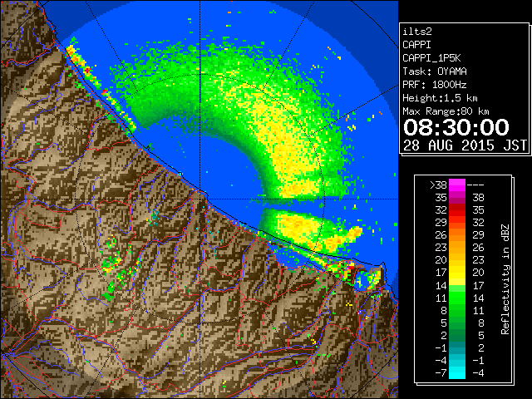Select the Height:1.5 km text
The width and height of the screenshot is (532, 399).
pos(440,98)
